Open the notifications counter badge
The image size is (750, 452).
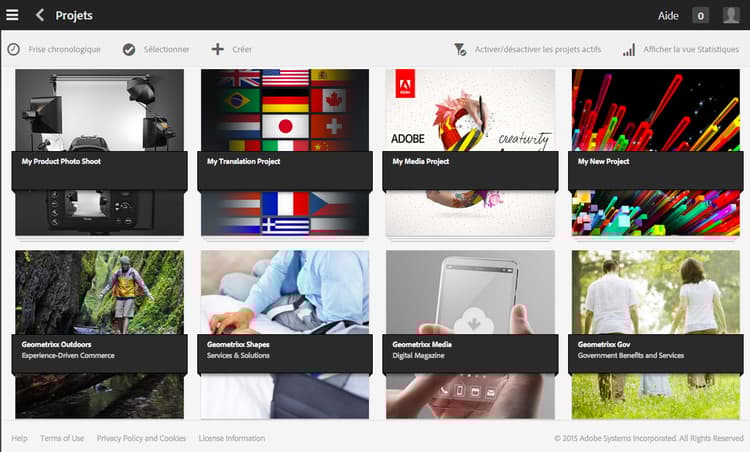[x=700, y=16]
